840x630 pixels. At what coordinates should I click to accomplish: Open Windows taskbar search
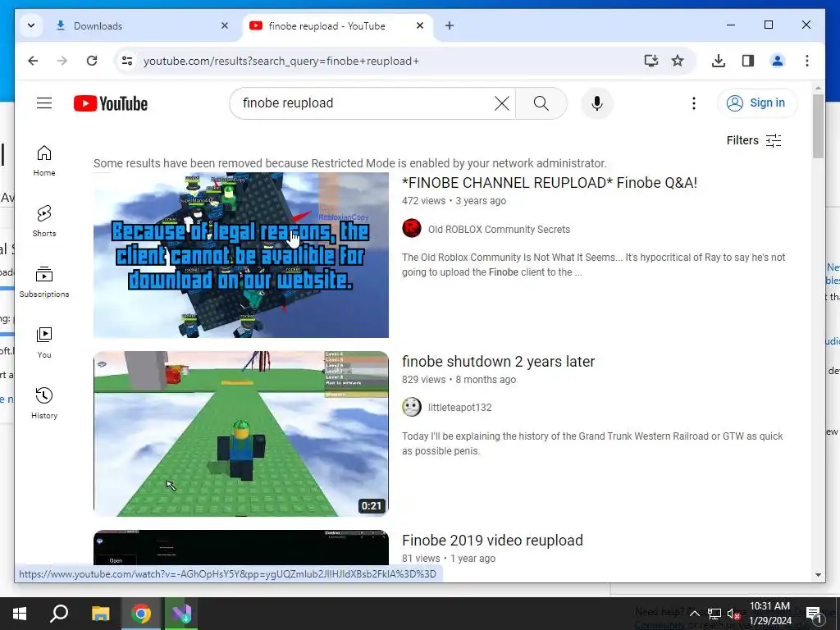[59, 614]
